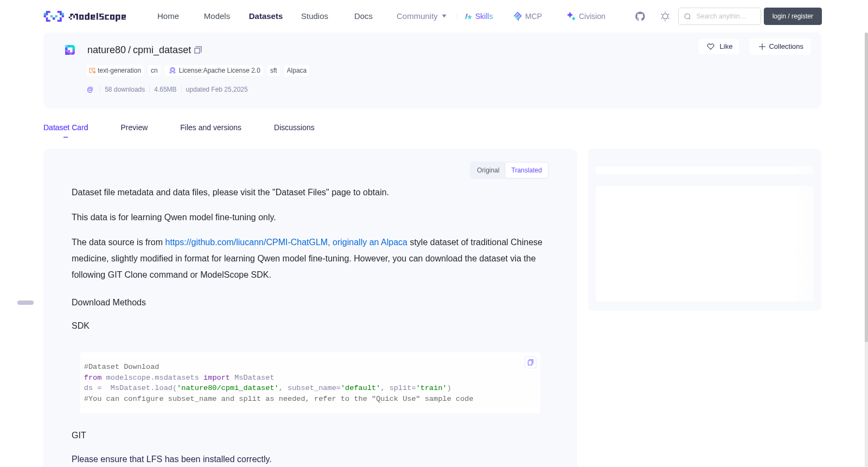Open the Files and versions tab
Viewport: 868px width, 467px height.
click(x=210, y=127)
